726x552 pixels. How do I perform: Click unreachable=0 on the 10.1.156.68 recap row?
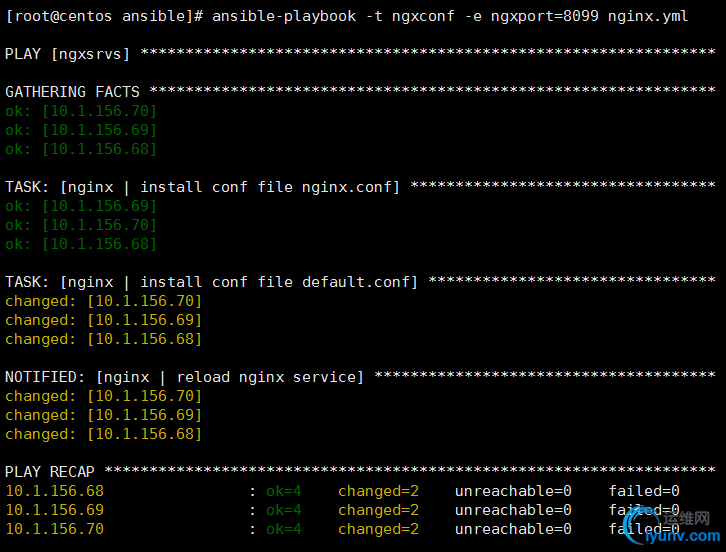point(513,491)
